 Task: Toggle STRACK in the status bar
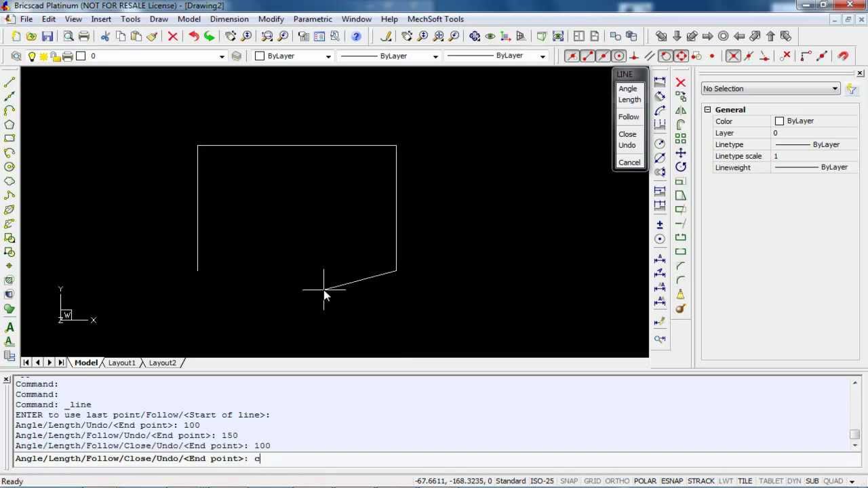tap(701, 481)
